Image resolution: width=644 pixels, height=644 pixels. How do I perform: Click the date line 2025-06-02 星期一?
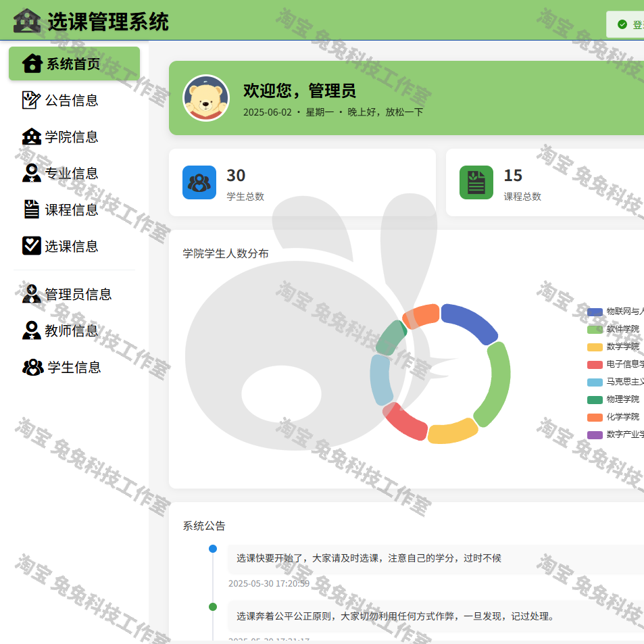coord(333,112)
